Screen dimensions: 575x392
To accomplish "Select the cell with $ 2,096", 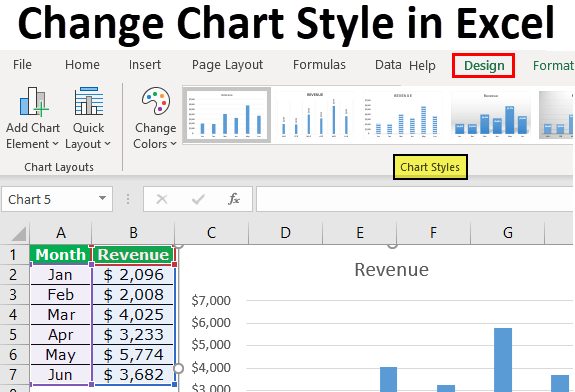I will [x=133, y=275].
